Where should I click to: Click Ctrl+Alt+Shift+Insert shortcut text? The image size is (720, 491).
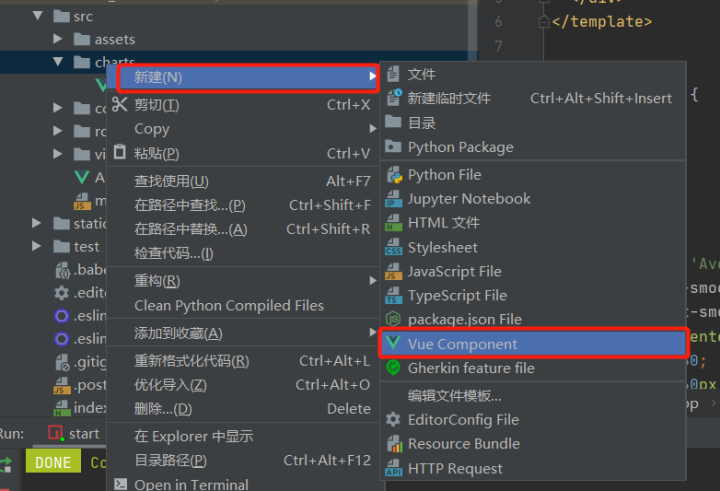point(601,98)
